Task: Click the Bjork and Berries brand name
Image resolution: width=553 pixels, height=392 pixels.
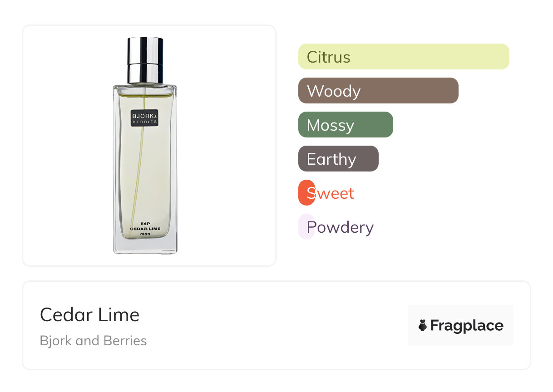Action: (x=93, y=341)
